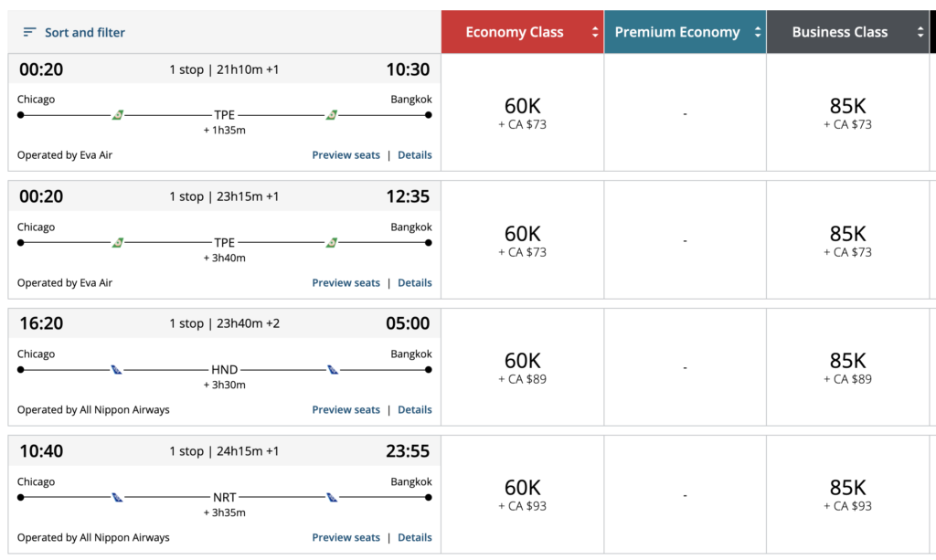Screen dimensions: 936x560
Task: Open Preview seats for the Eva Air 10:30 flight
Action: (346, 154)
